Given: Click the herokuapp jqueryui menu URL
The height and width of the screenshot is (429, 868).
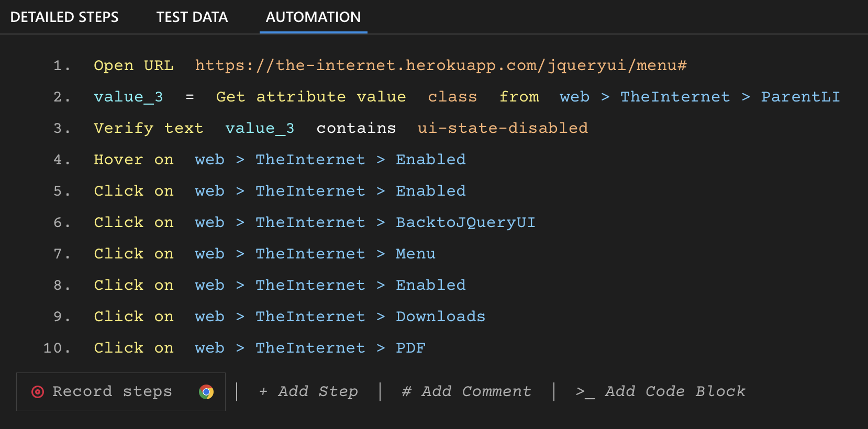Looking at the screenshot, I should click(x=441, y=65).
